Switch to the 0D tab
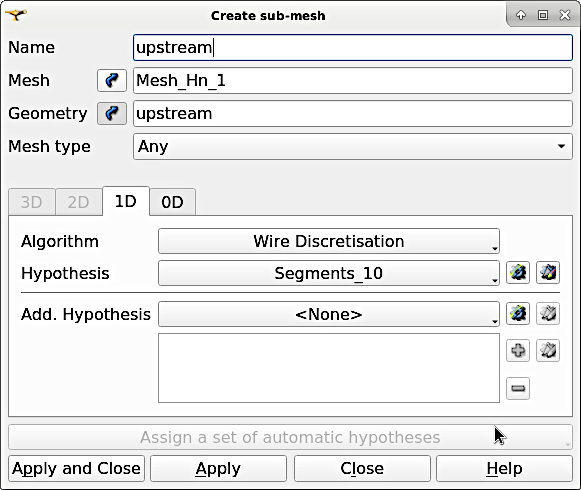The height and width of the screenshot is (490, 581). pyautogui.click(x=172, y=202)
